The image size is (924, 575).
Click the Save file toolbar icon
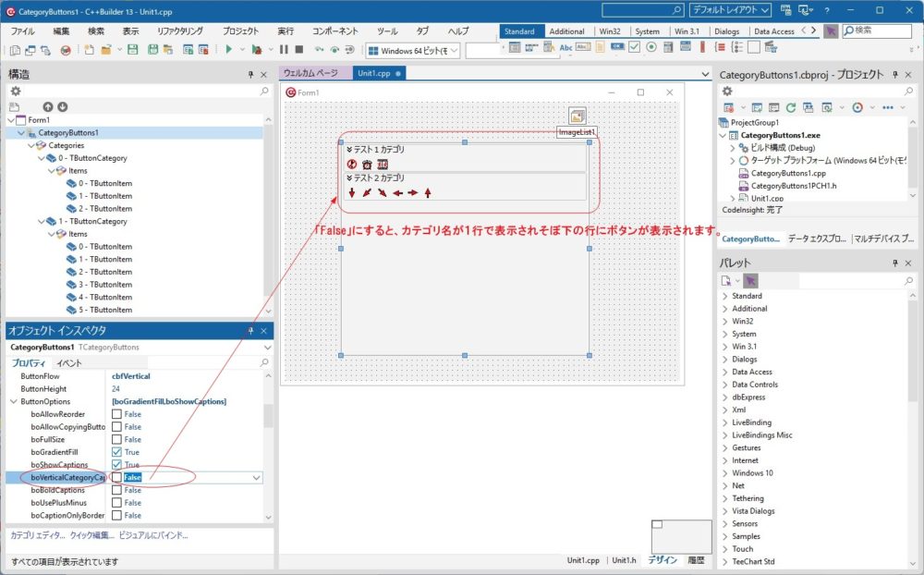click(x=132, y=49)
